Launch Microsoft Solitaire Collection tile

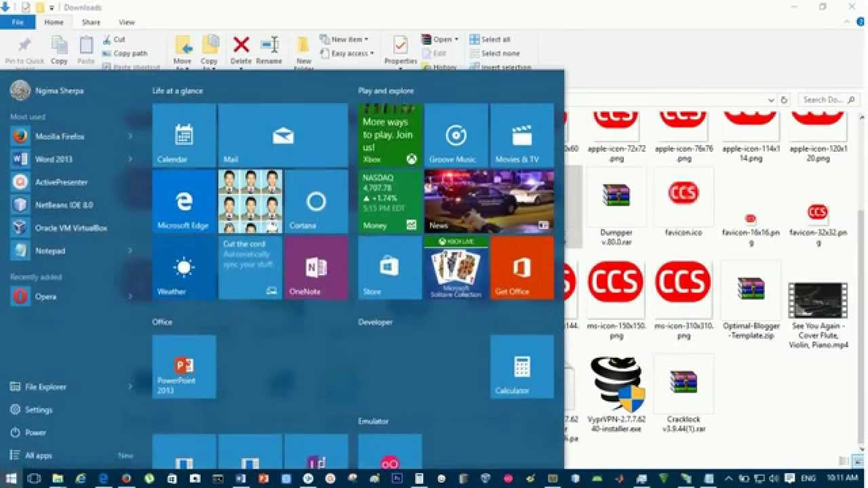coord(456,268)
